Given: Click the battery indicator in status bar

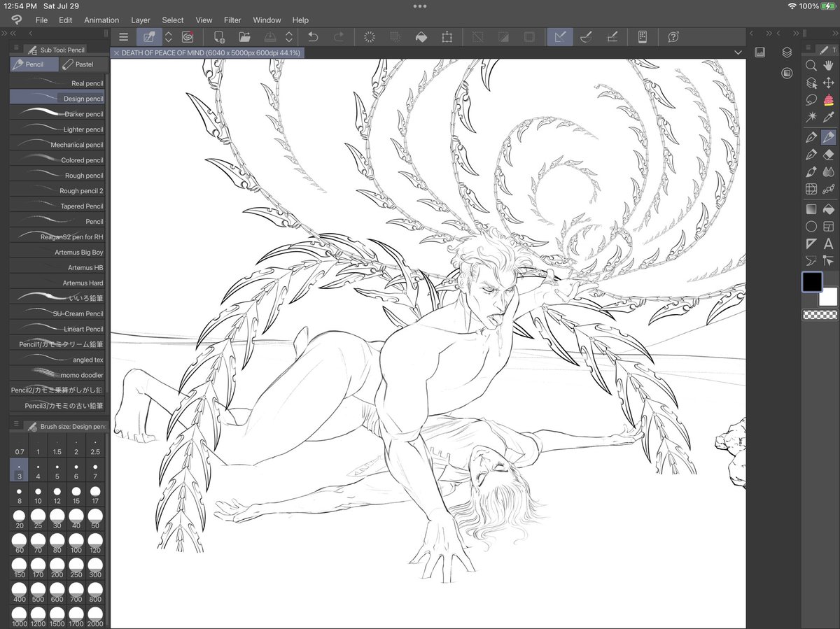Looking at the screenshot, I should pyautogui.click(x=827, y=6).
